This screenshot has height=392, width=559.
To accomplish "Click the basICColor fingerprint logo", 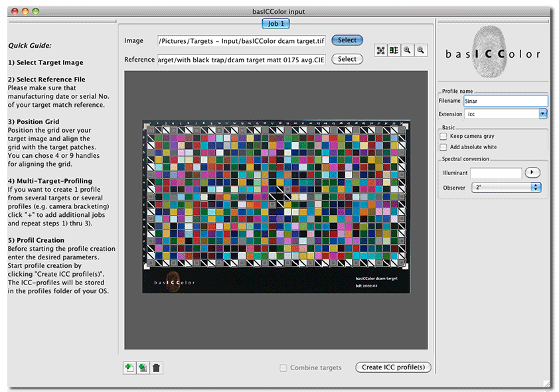I will (x=493, y=52).
